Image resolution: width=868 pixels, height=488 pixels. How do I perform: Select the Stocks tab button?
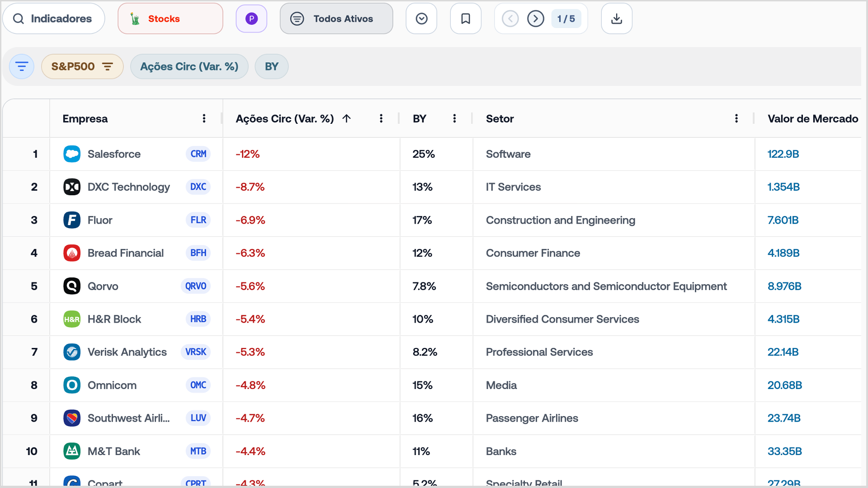[170, 19]
